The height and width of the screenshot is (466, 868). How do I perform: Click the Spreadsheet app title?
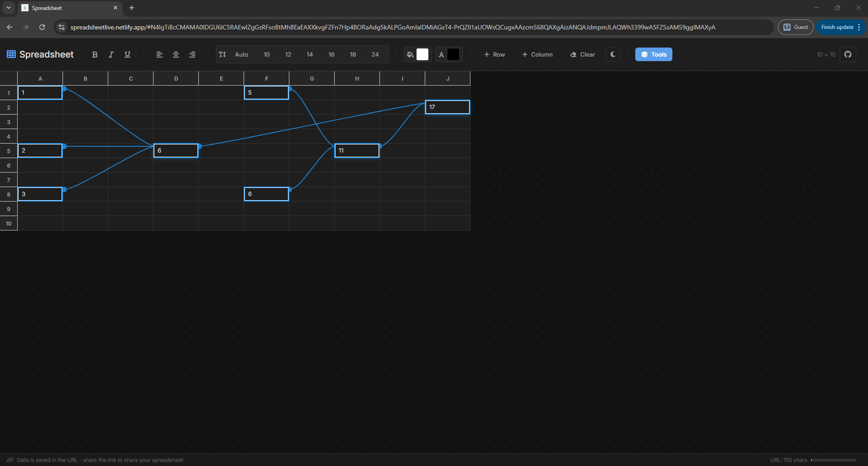(47, 54)
